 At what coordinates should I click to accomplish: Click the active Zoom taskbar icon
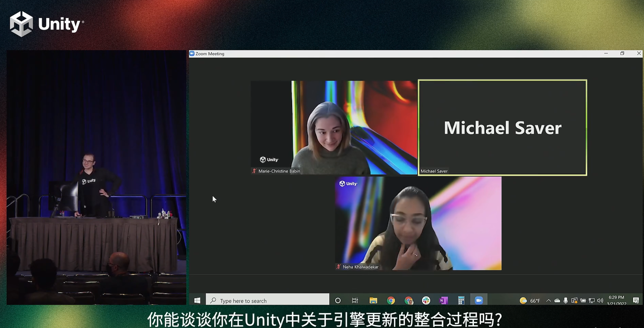point(479,301)
